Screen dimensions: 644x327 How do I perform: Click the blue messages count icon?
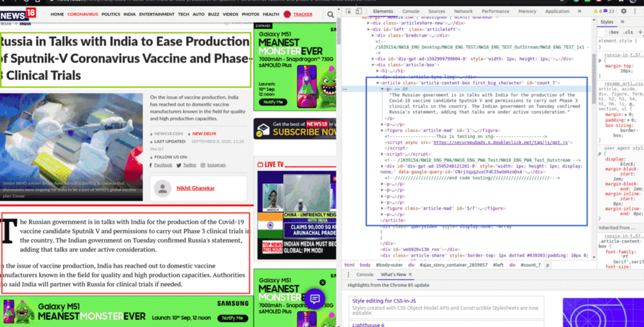point(606,12)
